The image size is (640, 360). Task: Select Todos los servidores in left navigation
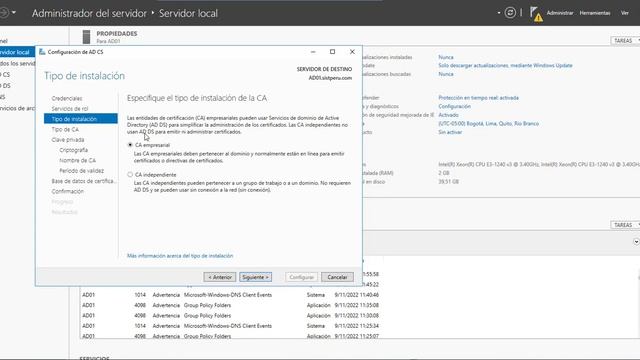(x=18, y=64)
